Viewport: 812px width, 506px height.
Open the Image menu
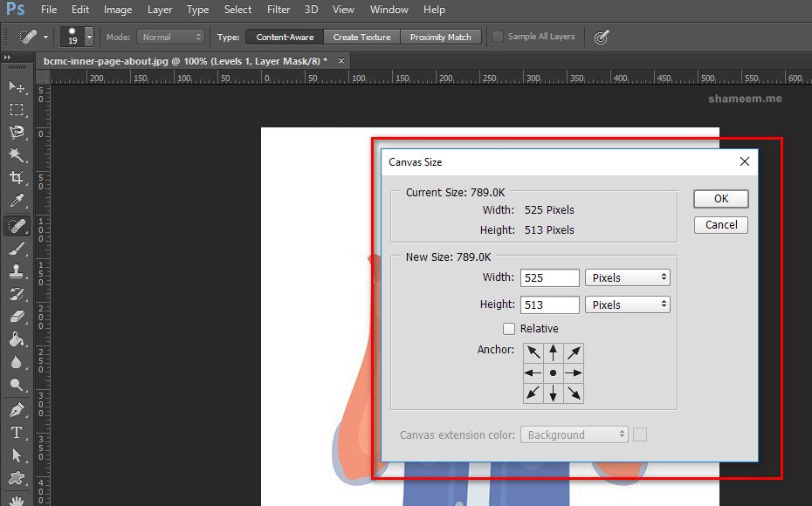pyautogui.click(x=118, y=10)
